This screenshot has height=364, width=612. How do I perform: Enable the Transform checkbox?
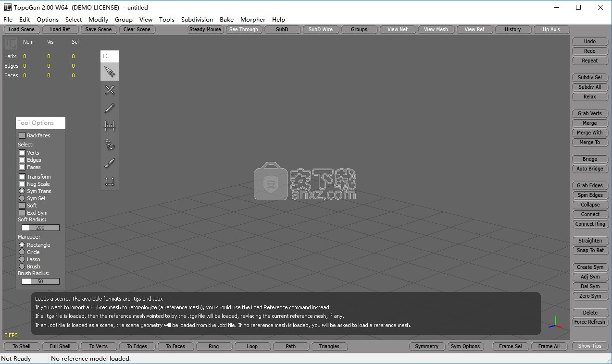pyautogui.click(x=22, y=177)
